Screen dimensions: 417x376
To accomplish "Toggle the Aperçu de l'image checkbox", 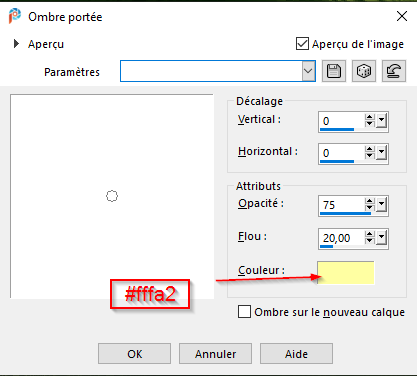I will [302, 44].
